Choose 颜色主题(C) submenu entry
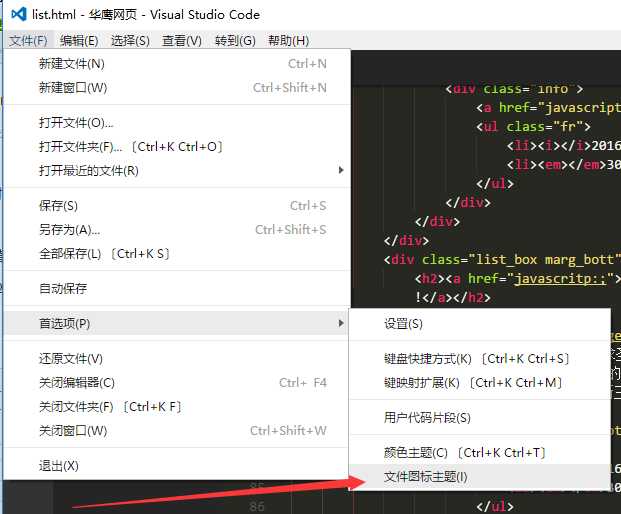 (x=480, y=453)
